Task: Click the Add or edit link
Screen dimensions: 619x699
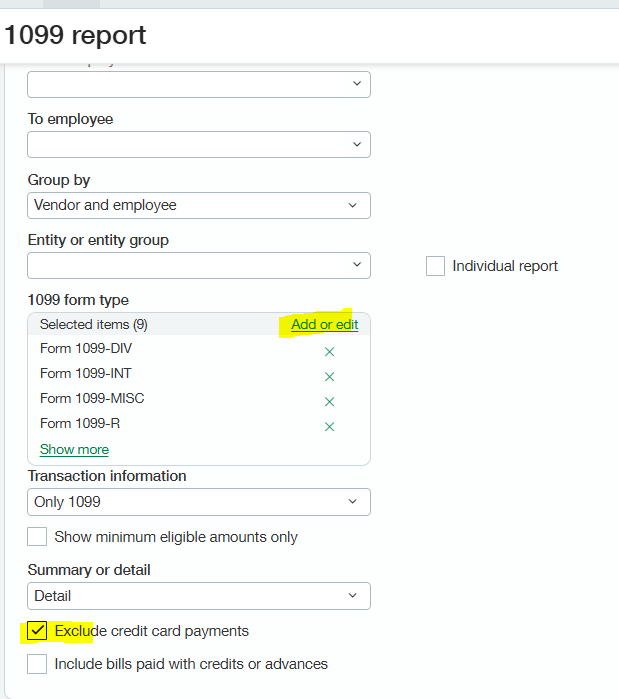Action: [324, 324]
